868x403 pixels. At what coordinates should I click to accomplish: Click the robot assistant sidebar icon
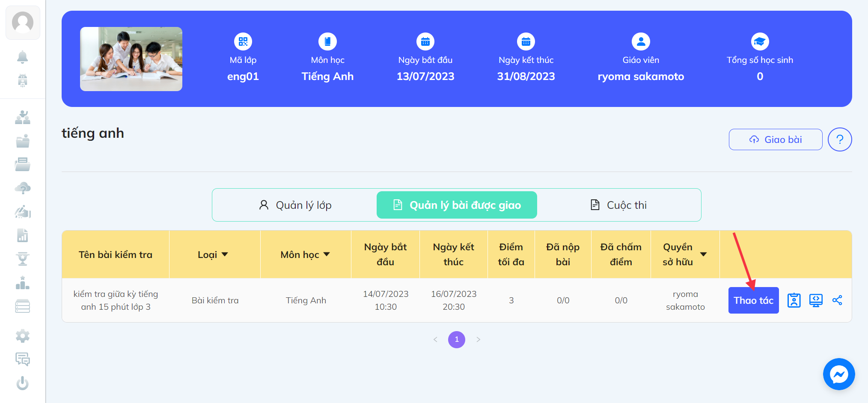22,80
